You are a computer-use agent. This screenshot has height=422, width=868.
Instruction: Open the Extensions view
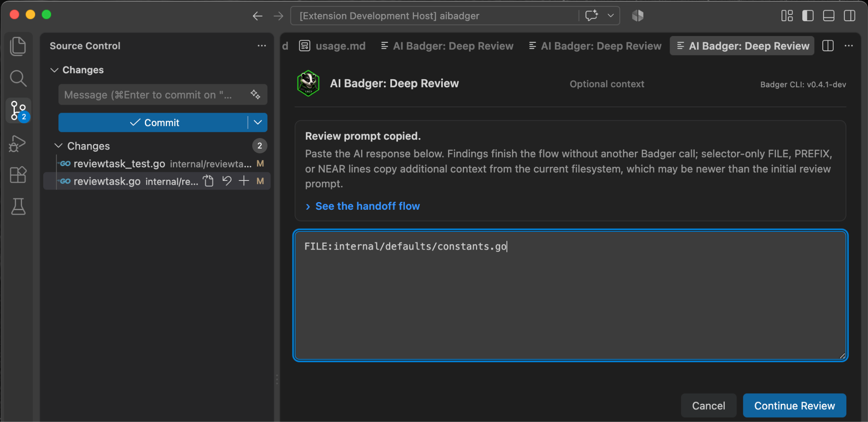[x=18, y=175]
